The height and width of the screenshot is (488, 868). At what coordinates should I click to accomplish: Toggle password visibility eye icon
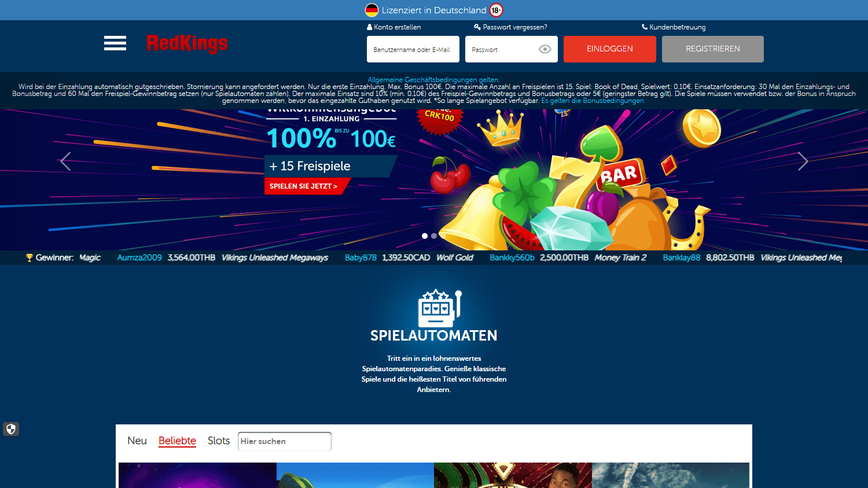pos(545,49)
